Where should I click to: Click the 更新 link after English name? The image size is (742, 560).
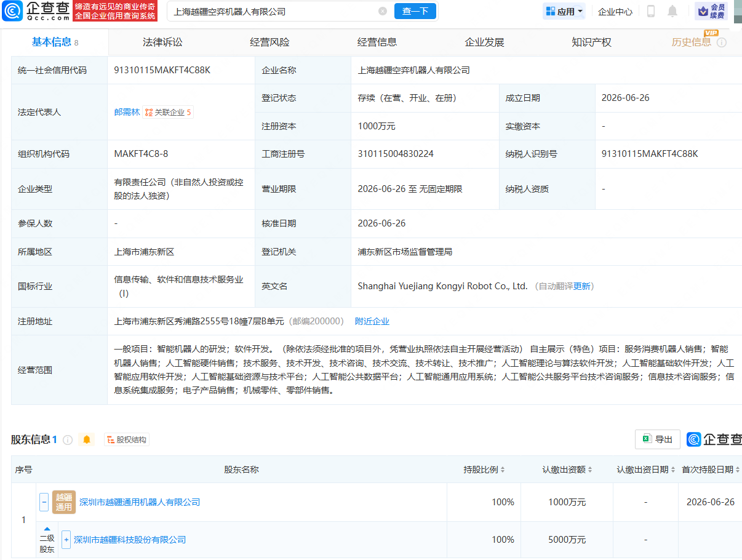tap(581, 286)
